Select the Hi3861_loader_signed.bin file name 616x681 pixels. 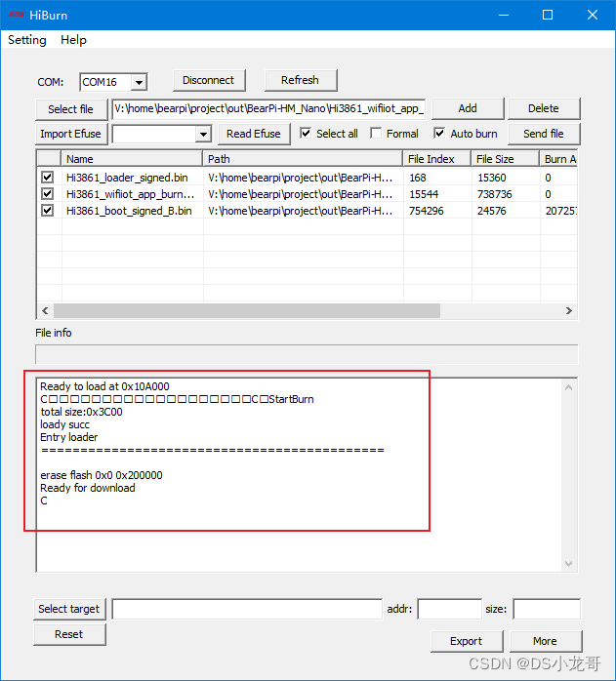(x=127, y=178)
